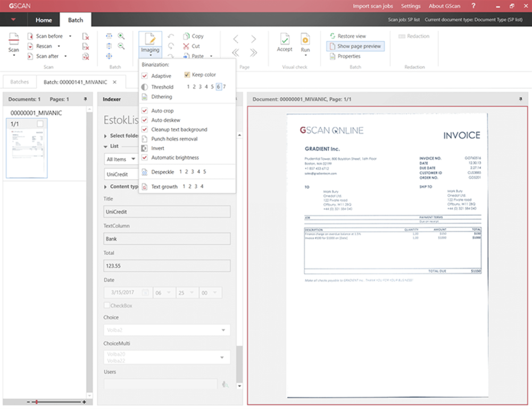Viewport: 532px width, 409px height.
Task: Expand the Content type section
Action: (105, 187)
